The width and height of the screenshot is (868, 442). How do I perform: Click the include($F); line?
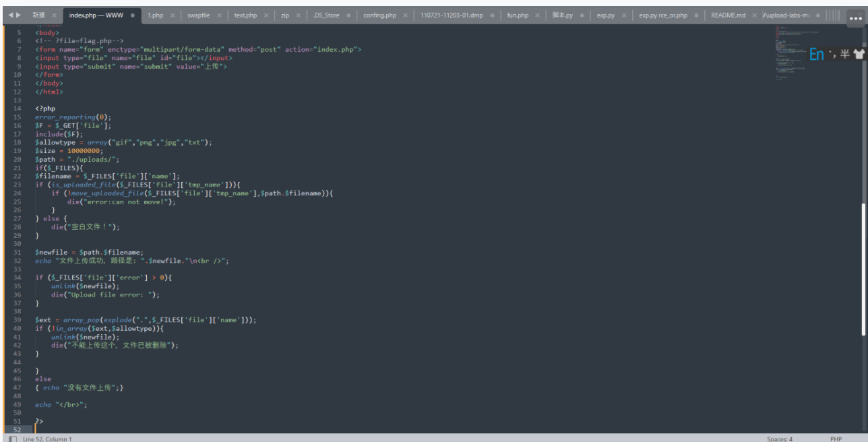pos(59,134)
